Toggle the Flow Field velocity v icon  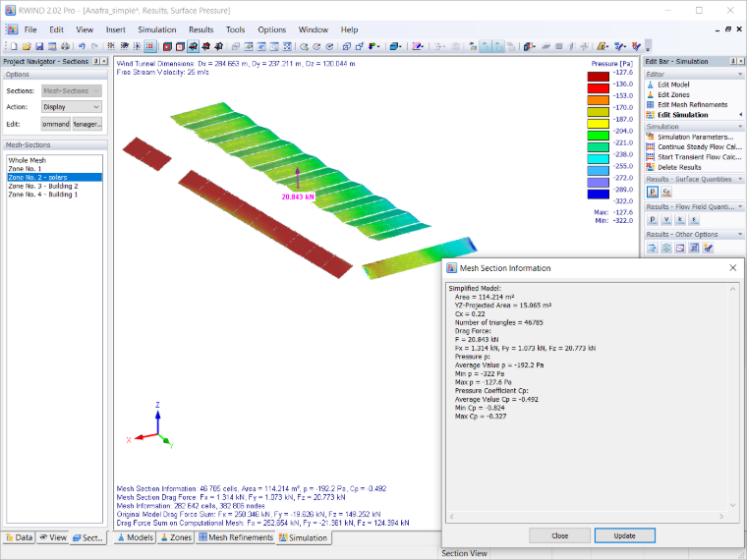(x=666, y=219)
